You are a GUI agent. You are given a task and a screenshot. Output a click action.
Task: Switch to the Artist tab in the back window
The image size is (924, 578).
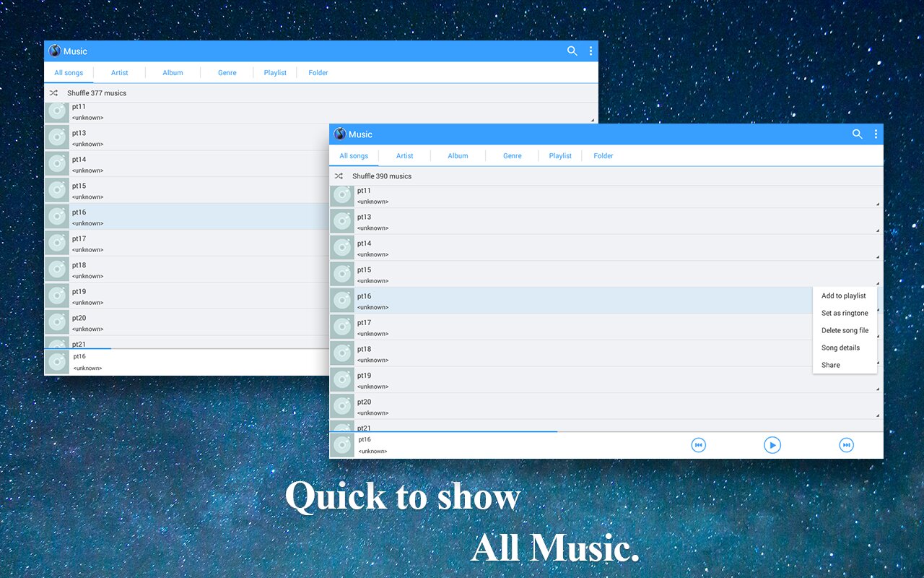click(119, 73)
